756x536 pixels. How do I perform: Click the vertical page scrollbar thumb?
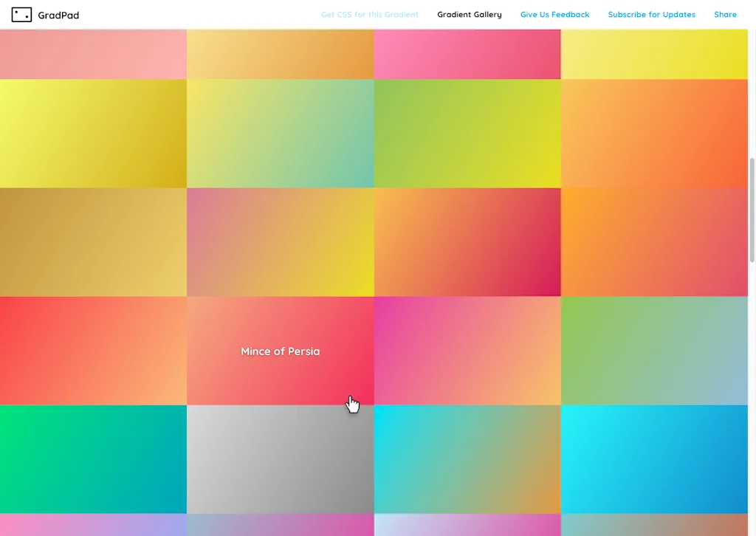click(752, 210)
